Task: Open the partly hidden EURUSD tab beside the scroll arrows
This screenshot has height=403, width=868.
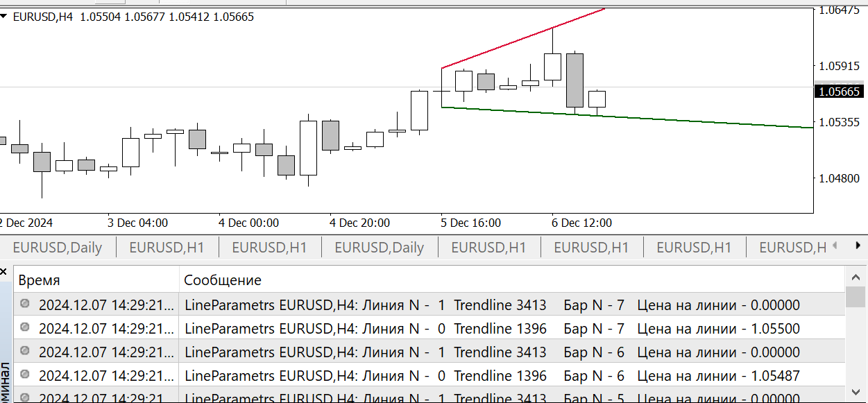Action: (x=792, y=248)
